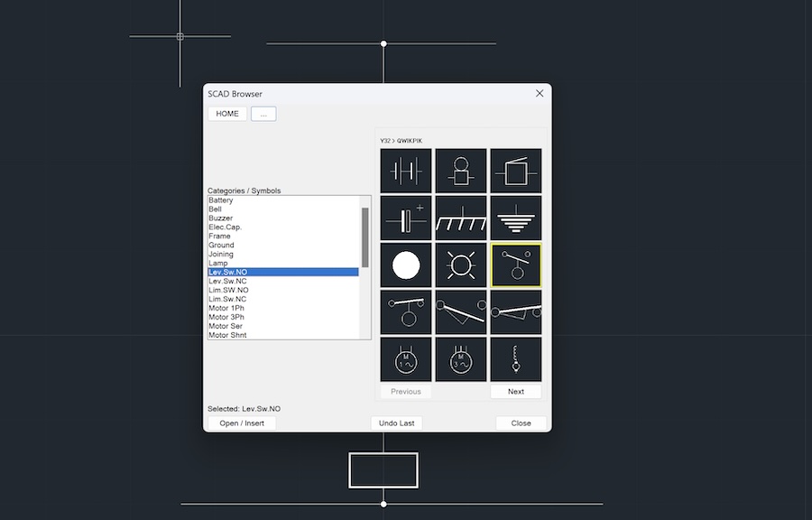The width and height of the screenshot is (812, 520).
Task: Click the bottom junction node in drawing
Action: pyautogui.click(x=383, y=504)
